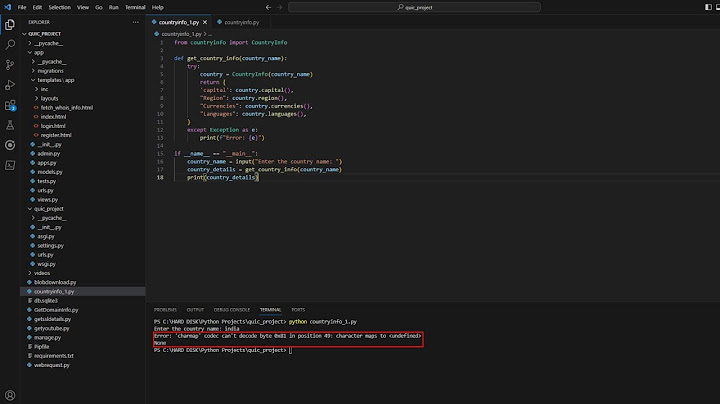720x404 pixels.
Task: Switch to the PROBLEMS panel tab
Action: (165, 310)
